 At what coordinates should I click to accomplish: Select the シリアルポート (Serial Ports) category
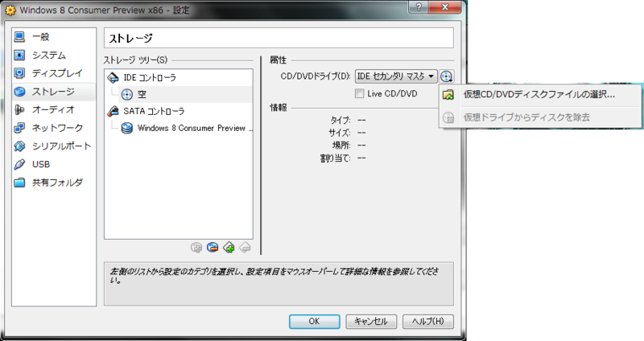[x=54, y=146]
